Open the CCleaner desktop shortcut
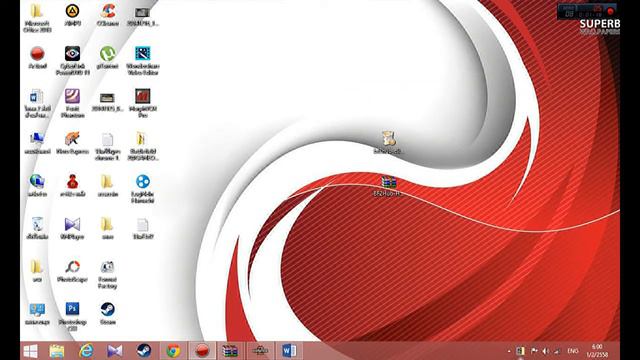640x360 pixels. pos(108,15)
